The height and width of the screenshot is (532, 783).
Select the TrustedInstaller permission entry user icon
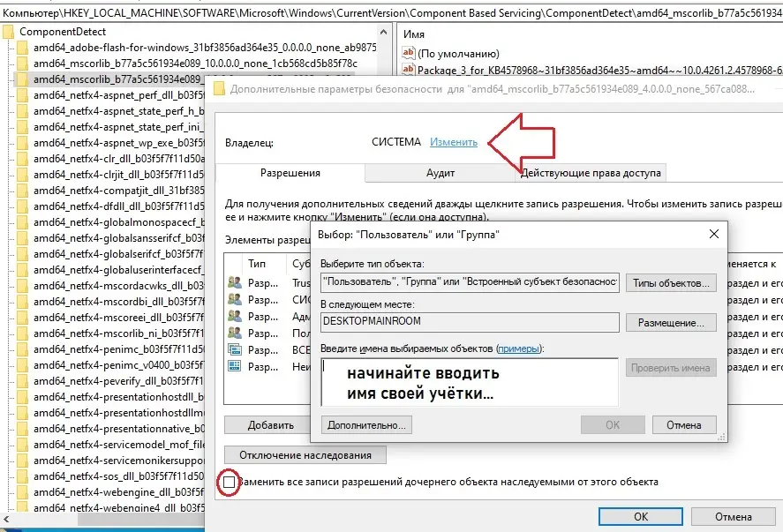click(235, 282)
